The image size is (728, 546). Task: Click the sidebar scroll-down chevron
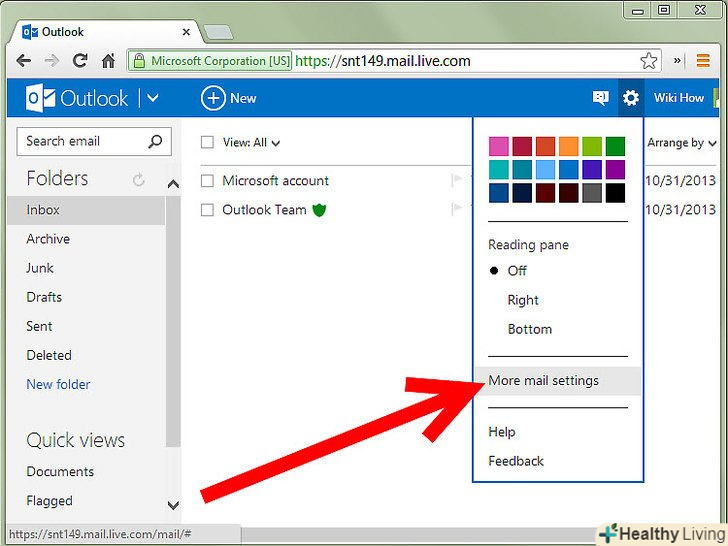click(173, 505)
